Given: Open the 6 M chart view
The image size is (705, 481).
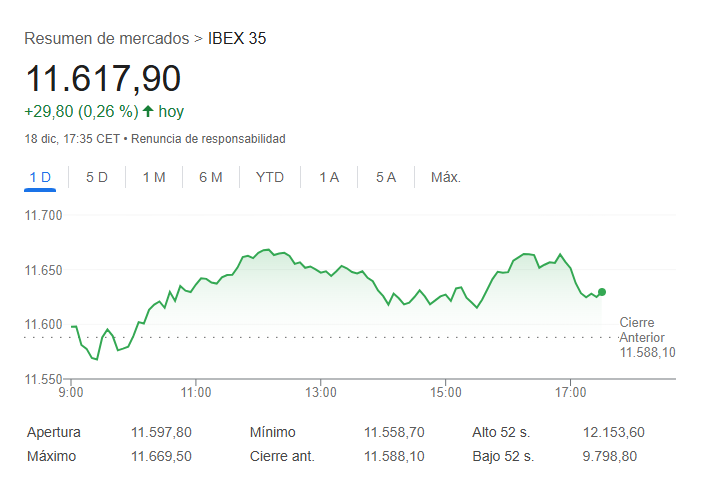Looking at the screenshot, I should tap(211, 178).
